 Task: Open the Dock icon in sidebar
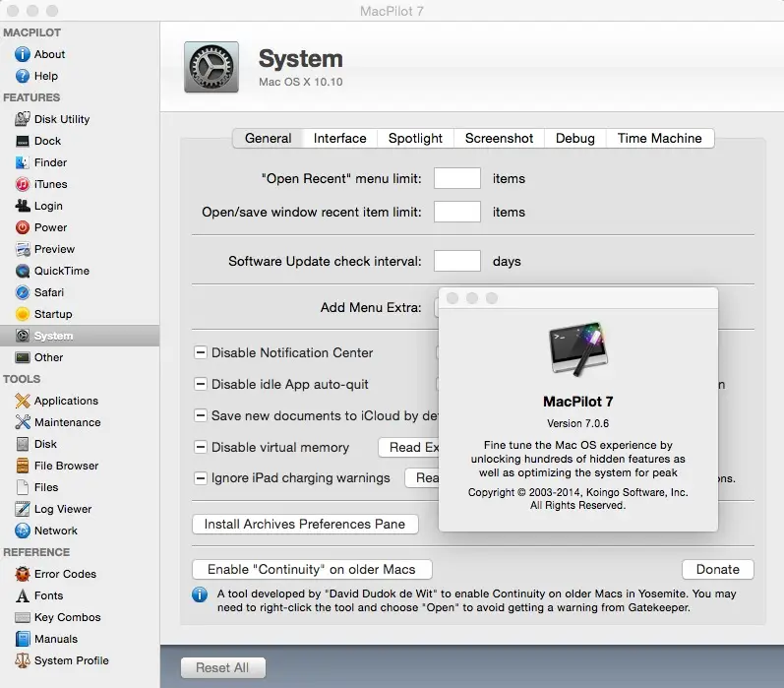coord(22,141)
